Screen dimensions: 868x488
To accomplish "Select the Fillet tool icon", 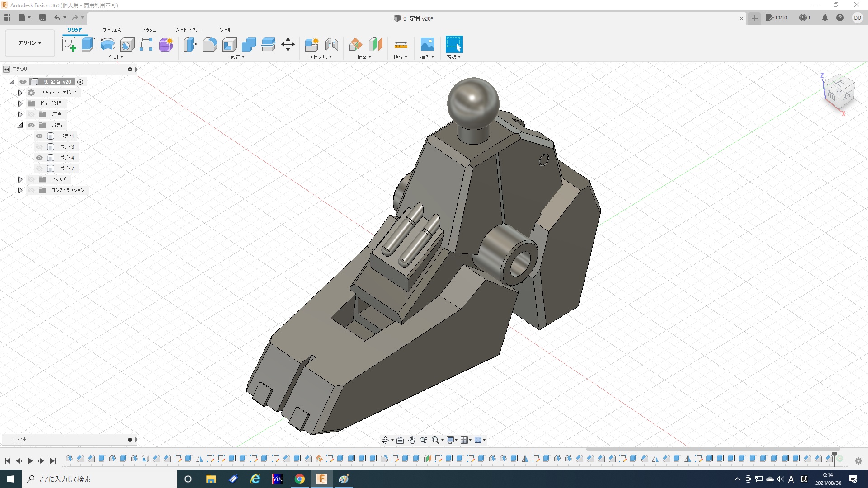I will (210, 44).
